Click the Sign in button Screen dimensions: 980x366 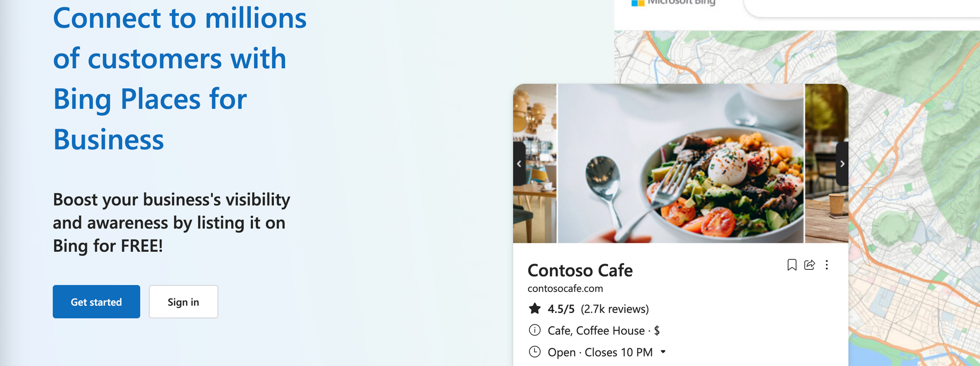pyautogui.click(x=183, y=302)
